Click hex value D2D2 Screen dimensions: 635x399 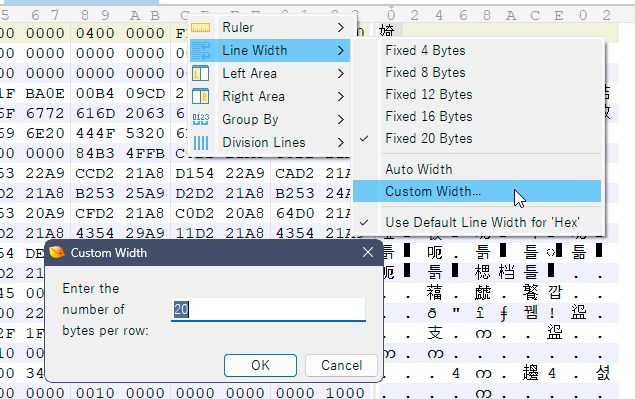coord(195,193)
